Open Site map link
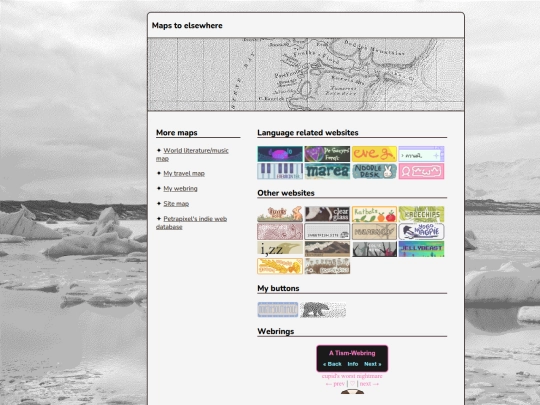Image resolution: width=540 pixels, height=405 pixels. [x=176, y=204]
